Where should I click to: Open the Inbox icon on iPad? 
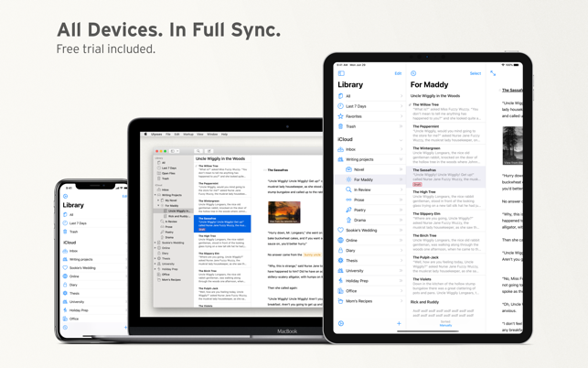(x=340, y=149)
